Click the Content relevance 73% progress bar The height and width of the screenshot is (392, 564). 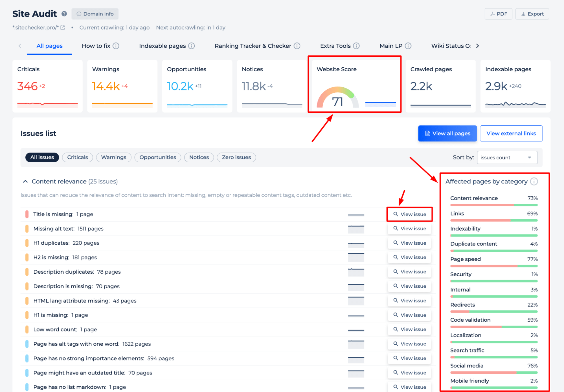coord(494,205)
